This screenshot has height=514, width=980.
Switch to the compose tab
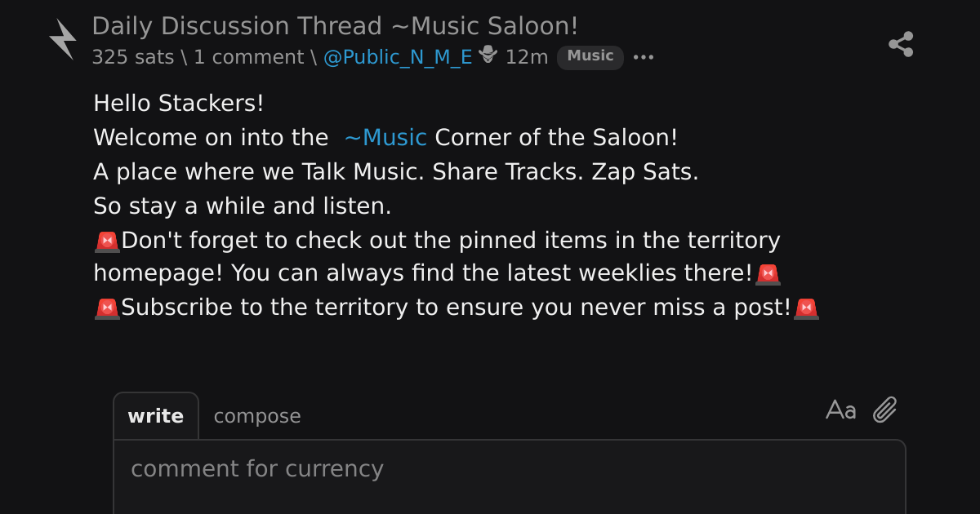point(257,416)
